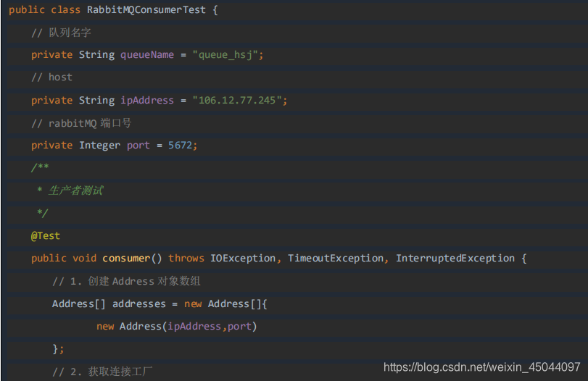This screenshot has height=381, width=588.
Task: Click the queueName variable declaration
Action: pyautogui.click(x=147, y=55)
